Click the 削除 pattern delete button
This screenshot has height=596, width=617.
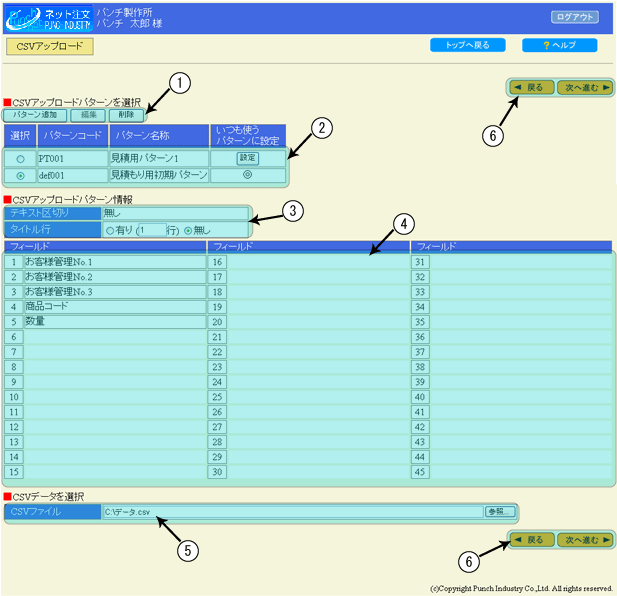pos(126,115)
